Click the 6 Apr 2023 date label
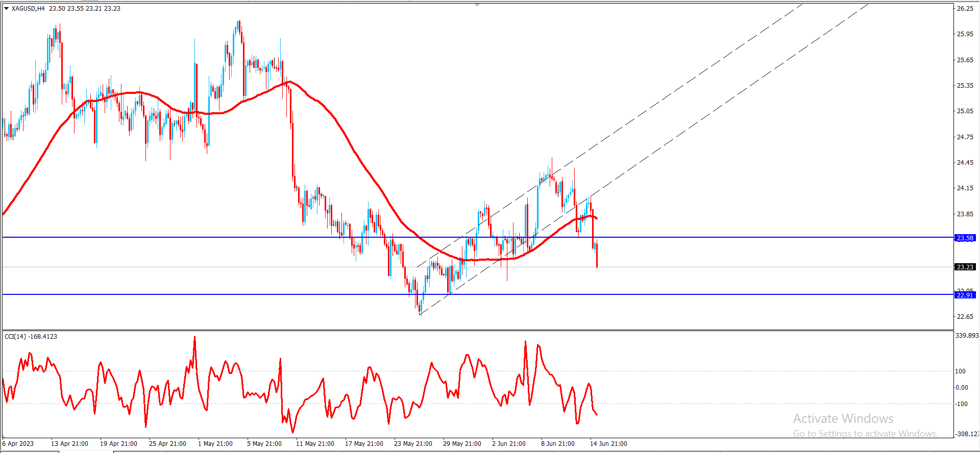The image size is (980, 453). click(18, 443)
